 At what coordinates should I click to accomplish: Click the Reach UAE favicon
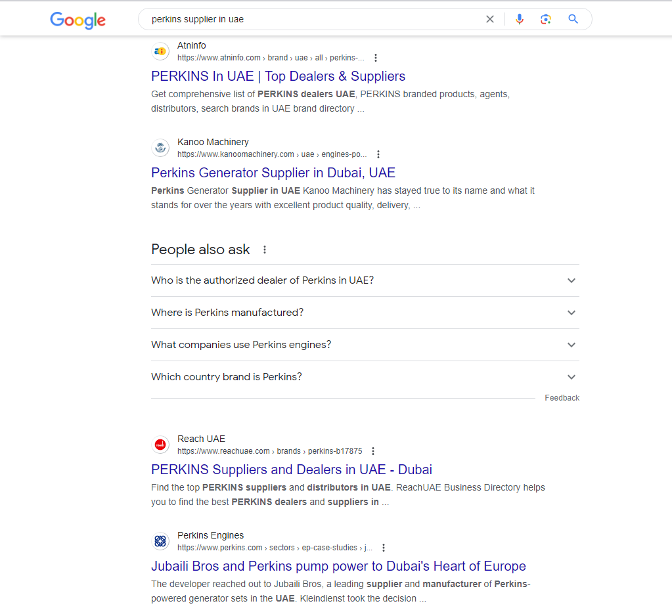tap(160, 445)
